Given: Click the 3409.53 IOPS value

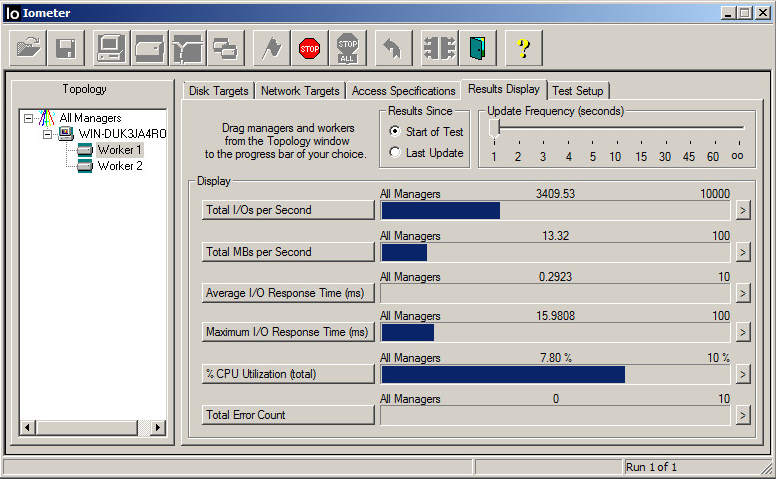Looking at the screenshot, I should click(555, 194).
